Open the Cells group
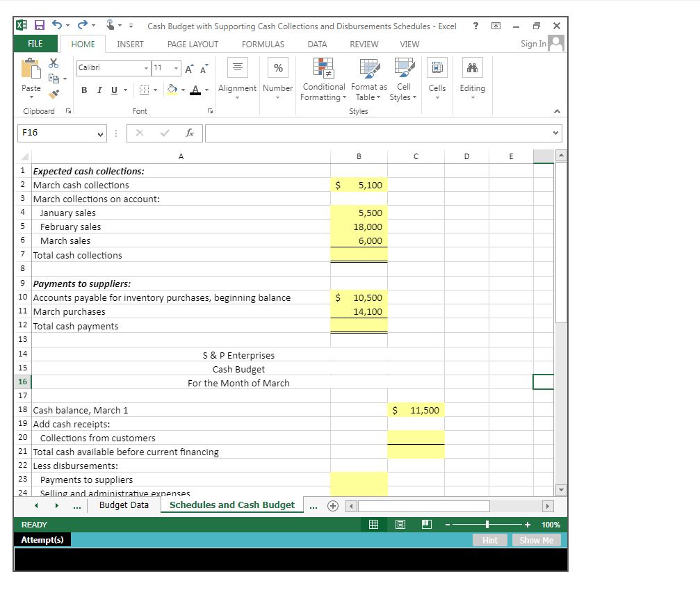Image resolution: width=700 pixels, height=590 pixels. pyautogui.click(x=437, y=78)
